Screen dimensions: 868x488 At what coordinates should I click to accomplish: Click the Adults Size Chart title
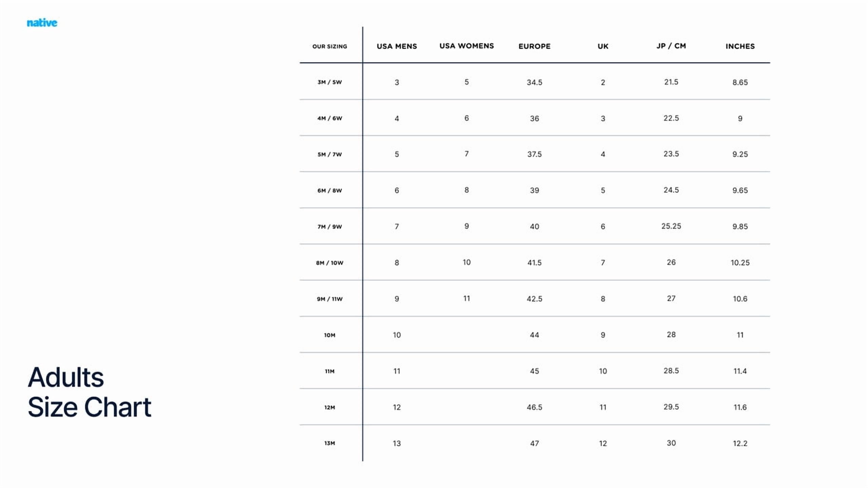point(90,392)
